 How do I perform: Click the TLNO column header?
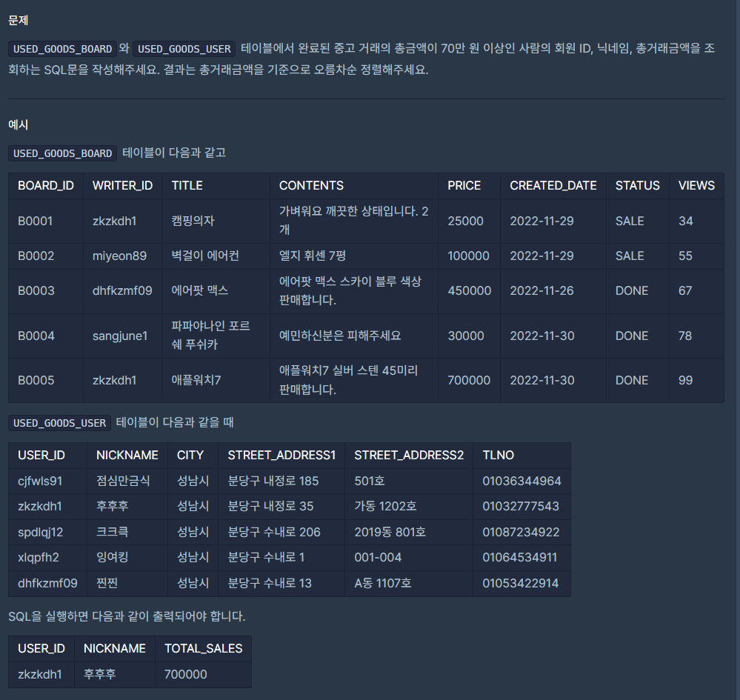click(498, 455)
